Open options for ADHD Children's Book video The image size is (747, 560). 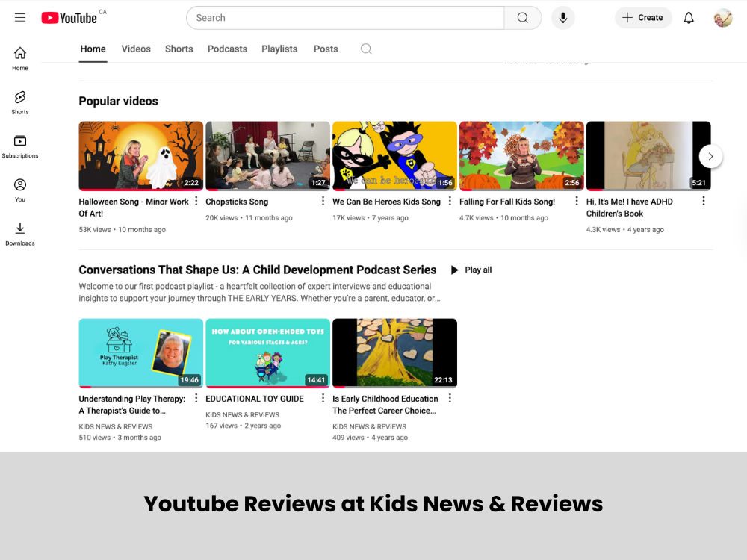point(703,201)
